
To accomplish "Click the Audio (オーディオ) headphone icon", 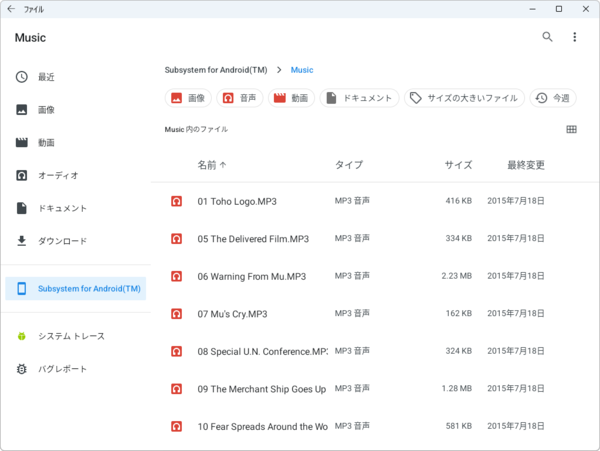I will (22, 175).
